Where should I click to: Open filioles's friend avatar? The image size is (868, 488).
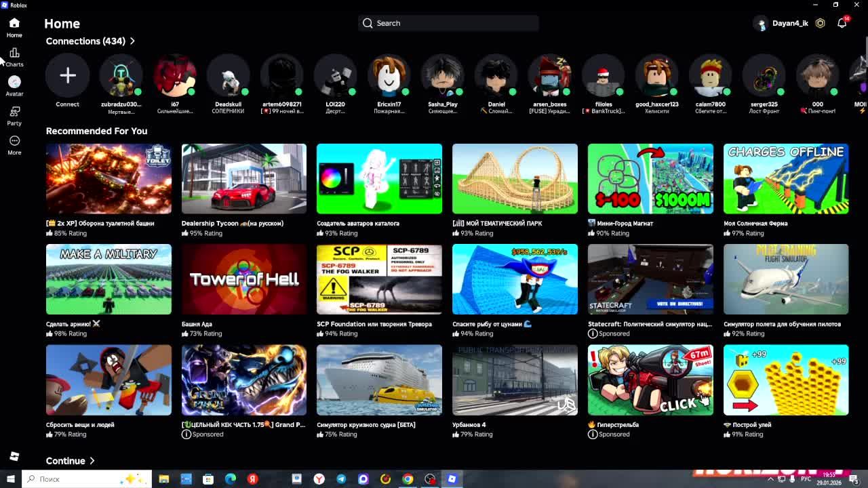pyautogui.click(x=603, y=75)
